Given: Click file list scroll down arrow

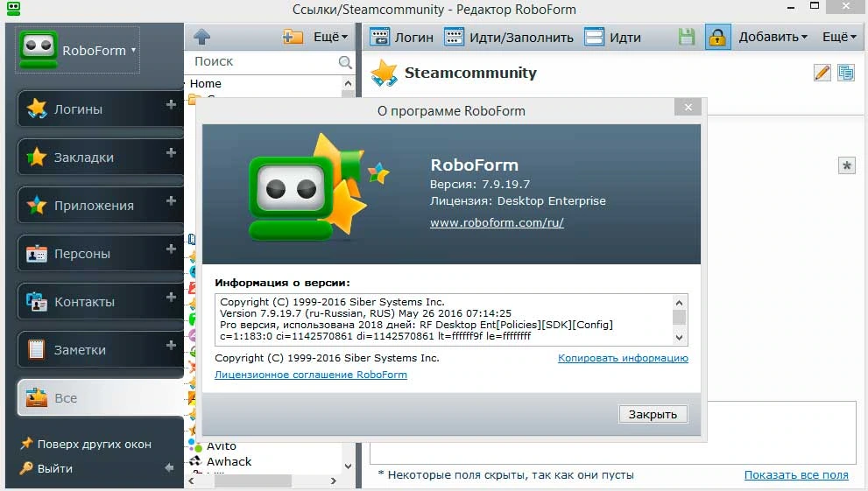Looking at the screenshot, I should pos(349,466).
